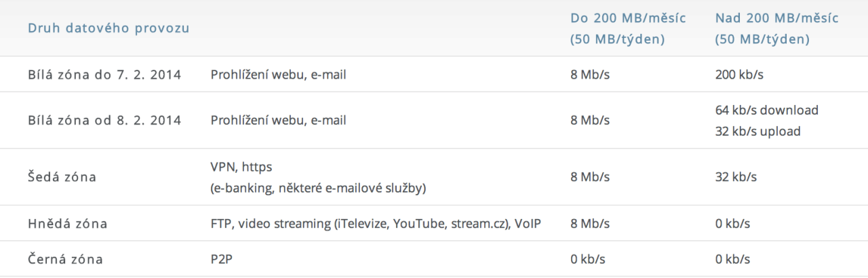The height and width of the screenshot is (278, 868).
Task: Select the '64 kb/s download' value
Action: (x=767, y=110)
